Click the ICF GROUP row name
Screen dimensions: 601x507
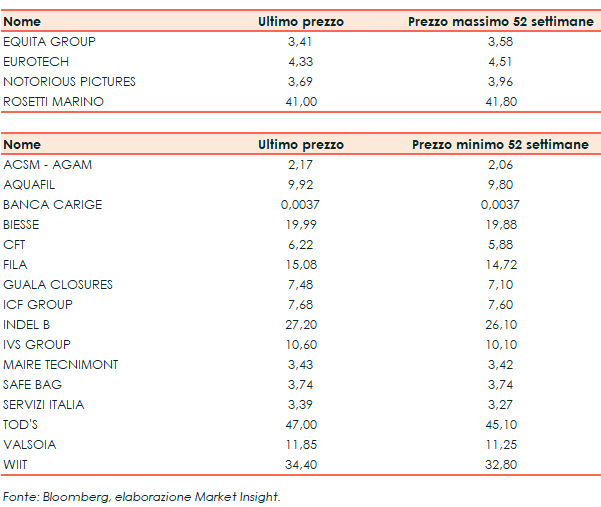click(x=38, y=304)
